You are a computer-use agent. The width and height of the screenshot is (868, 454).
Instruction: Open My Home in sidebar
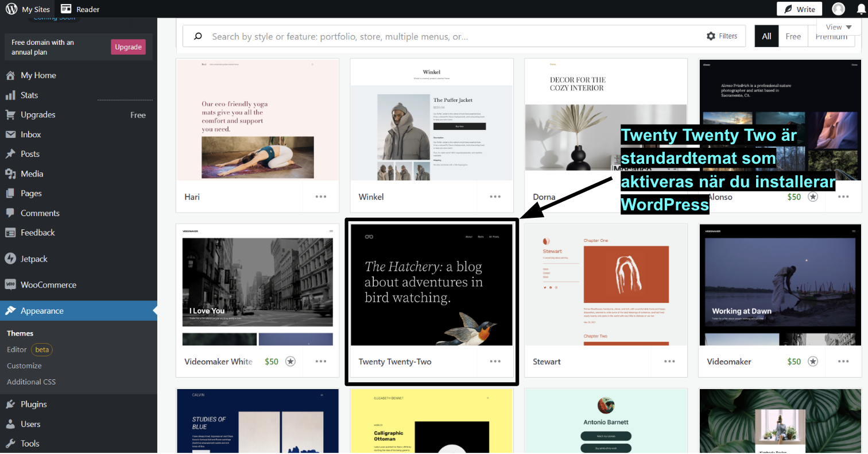pos(38,75)
